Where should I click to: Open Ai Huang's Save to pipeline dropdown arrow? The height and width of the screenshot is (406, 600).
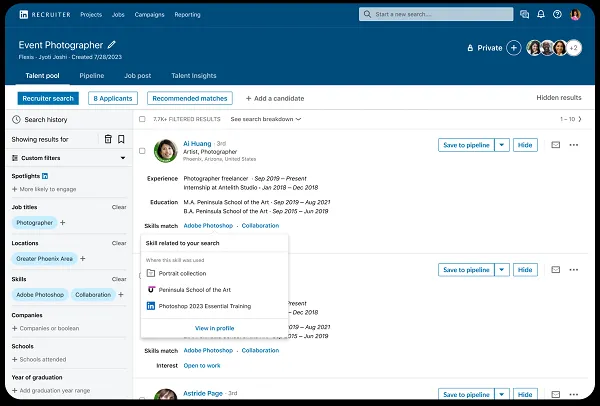tap(502, 145)
